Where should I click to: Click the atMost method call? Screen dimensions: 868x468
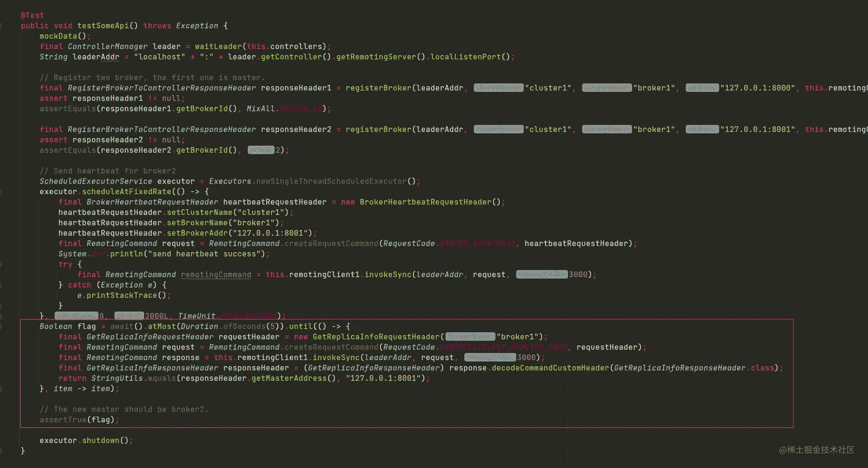click(x=162, y=327)
